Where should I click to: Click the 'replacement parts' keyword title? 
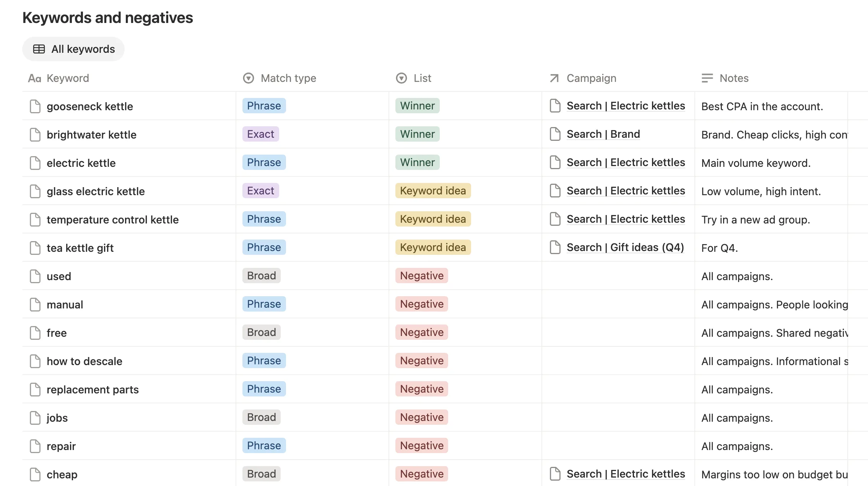(93, 390)
